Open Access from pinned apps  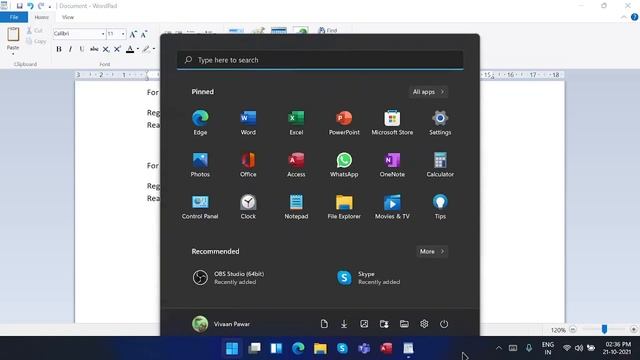tap(296, 164)
